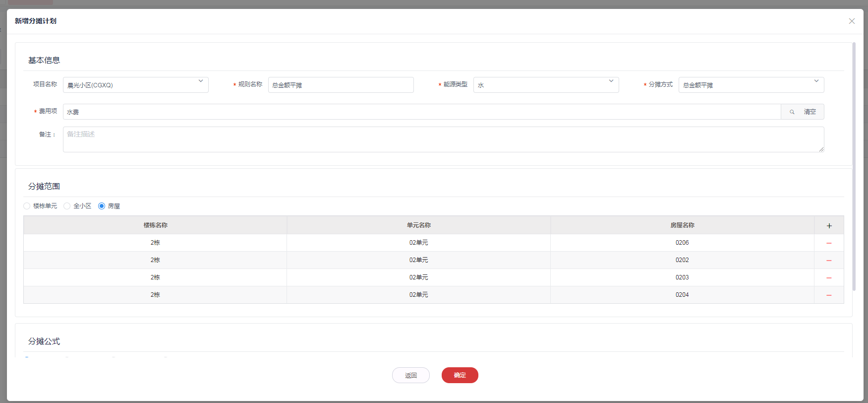Remove row for room 0204
The width and height of the screenshot is (868, 403).
(x=829, y=295)
